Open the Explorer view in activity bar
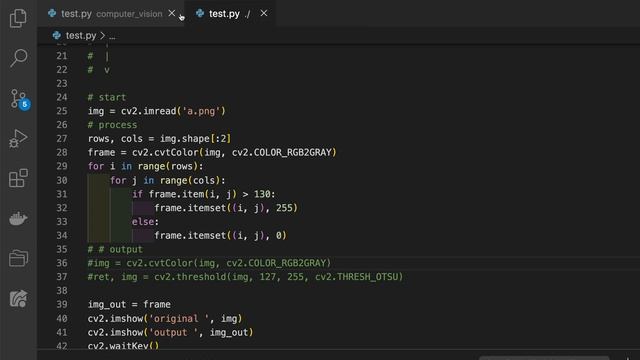Image resolution: width=640 pixels, height=360 pixels. pyautogui.click(x=18, y=18)
